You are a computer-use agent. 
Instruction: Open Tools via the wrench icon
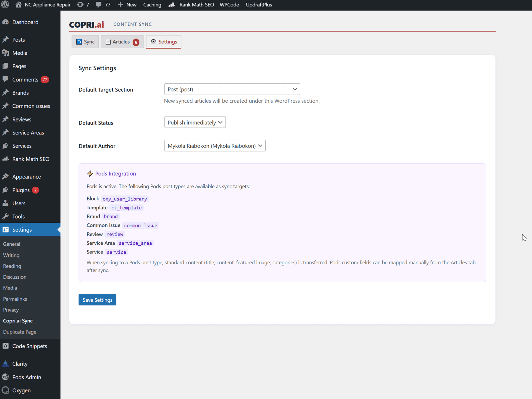click(x=6, y=216)
